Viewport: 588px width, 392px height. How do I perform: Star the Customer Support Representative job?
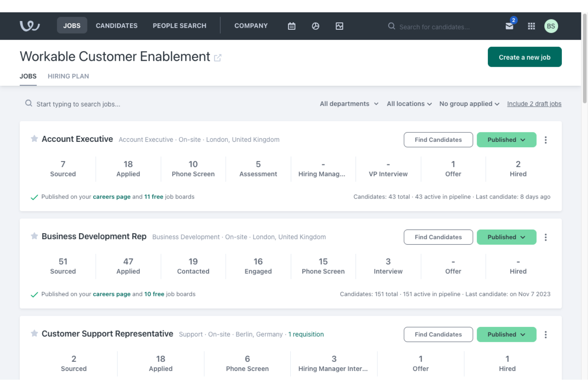tap(35, 334)
